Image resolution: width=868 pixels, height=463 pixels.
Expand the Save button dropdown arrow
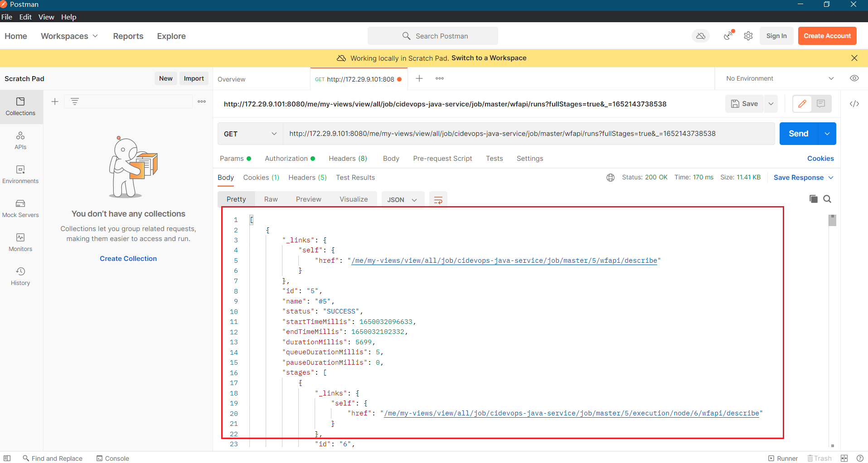(x=771, y=104)
